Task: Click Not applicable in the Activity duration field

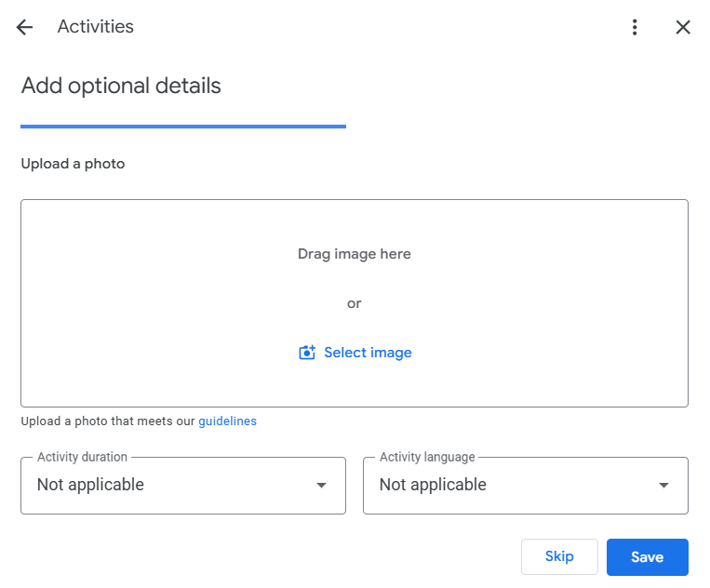Action: [x=90, y=485]
